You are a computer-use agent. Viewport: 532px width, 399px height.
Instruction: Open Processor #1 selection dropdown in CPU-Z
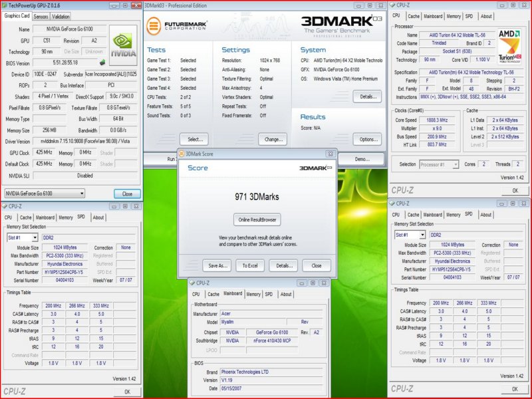(x=439, y=164)
